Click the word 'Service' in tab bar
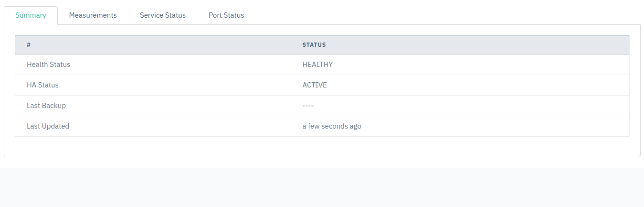The height and width of the screenshot is (207, 644). [x=151, y=15]
